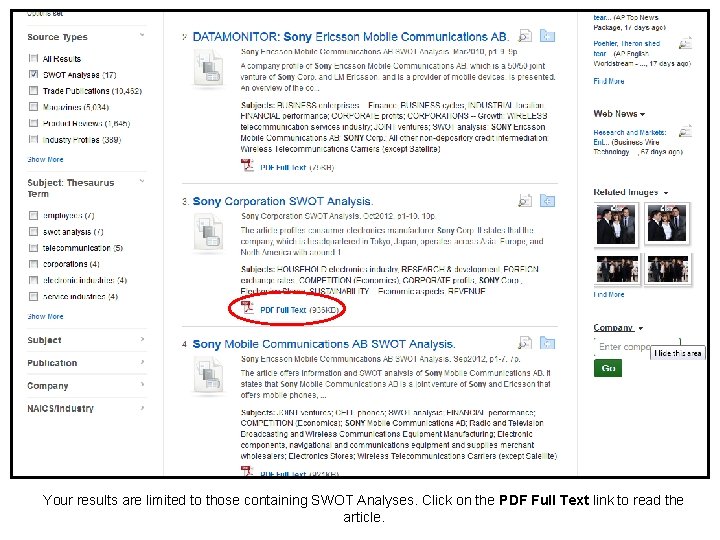Open Sony Mobile Communications AB SWOT Analysis title

(324, 344)
